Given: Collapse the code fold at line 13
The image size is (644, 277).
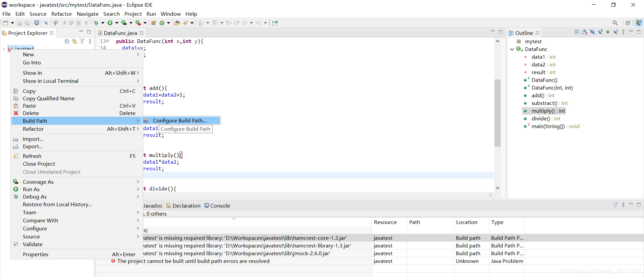Looking at the screenshot, I should pos(108,41).
